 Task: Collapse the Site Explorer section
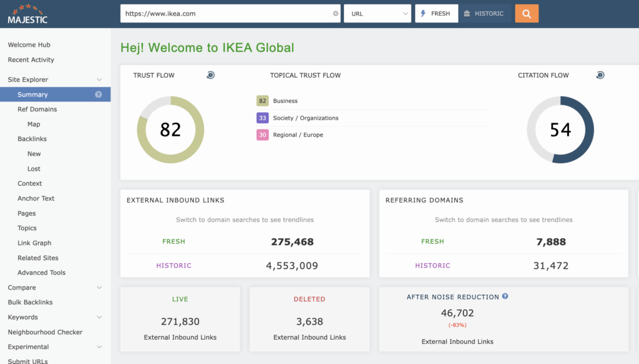(99, 80)
